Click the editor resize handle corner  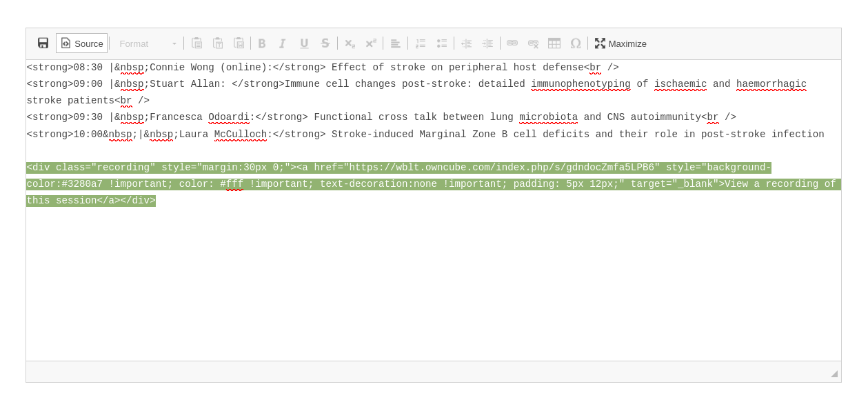[834, 373]
